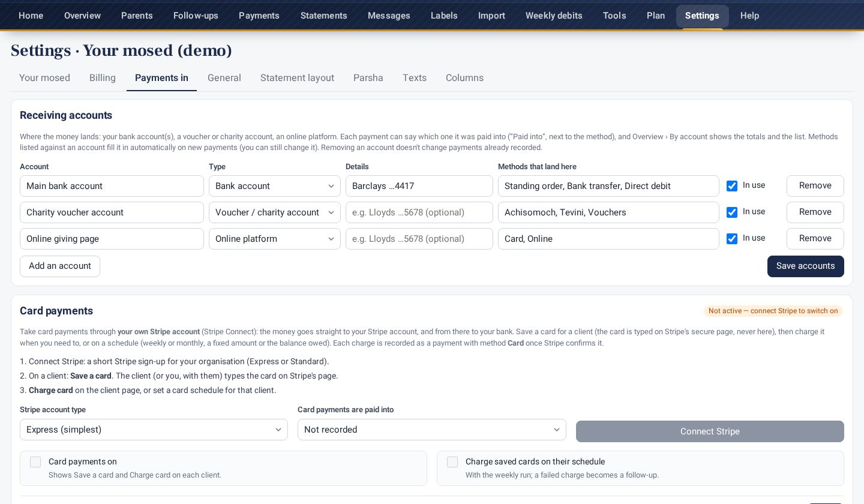Switch to the General tab
This screenshot has height=504, width=864.
pyautogui.click(x=224, y=78)
